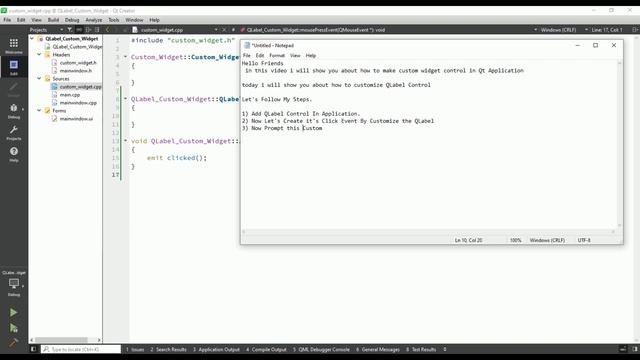Viewport: 640px width, 360px height.
Task: Click 'Hello Friends' line in Notepad
Action: 262,63
